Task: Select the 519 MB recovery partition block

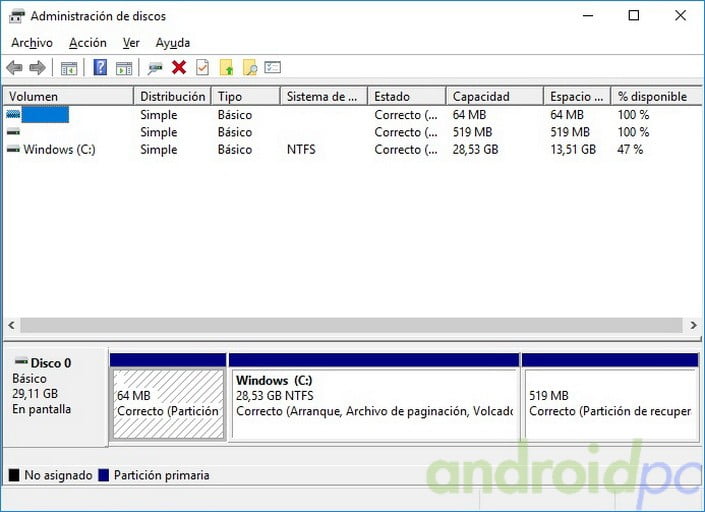Action: pos(609,403)
